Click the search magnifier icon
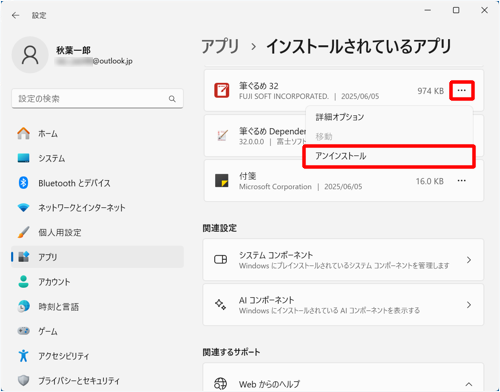500x392 pixels. click(x=172, y=99)
